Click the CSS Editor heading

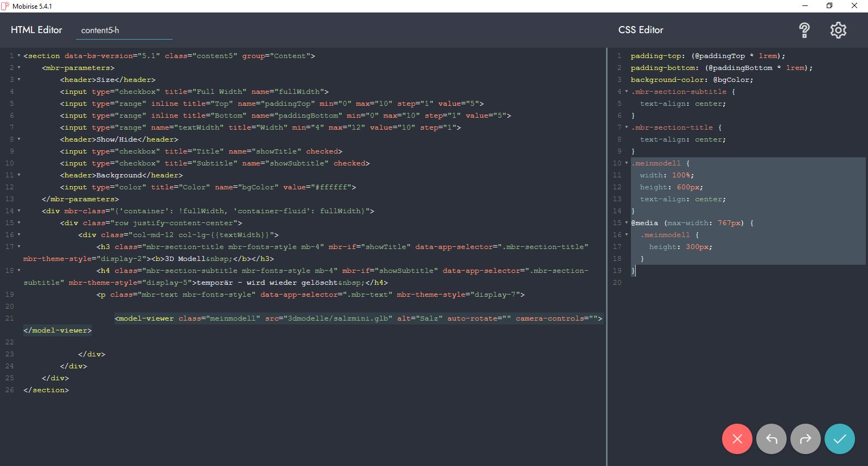coord(640,30)
